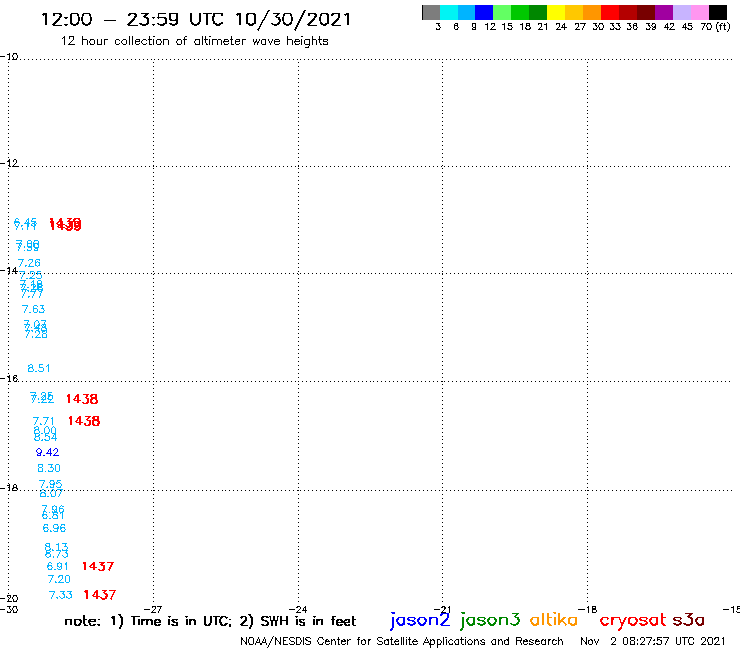Screen dimensions: 740x650
Task: Click the 6.91 wave height value
Action: pyautogui.click(x=58, y=566)
